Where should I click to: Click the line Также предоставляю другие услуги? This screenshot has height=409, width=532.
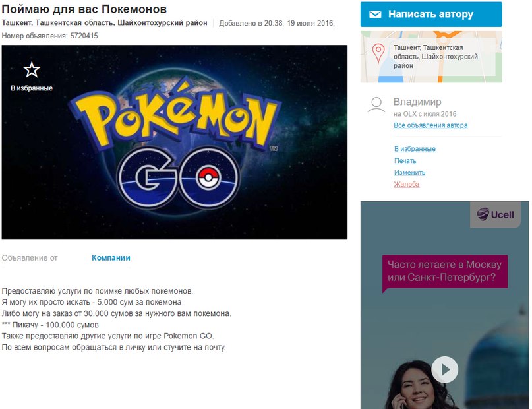tap(108, 336)
